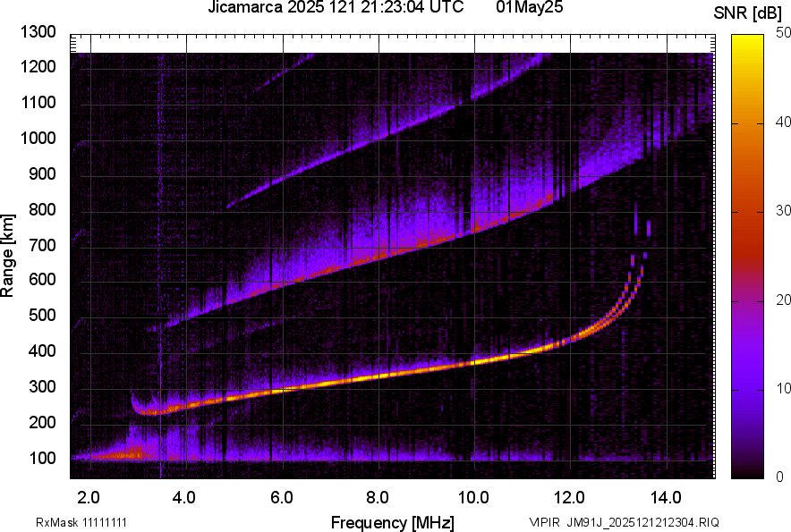Click range tick label '1200'
Viewport: 791px width, 532px height.
pyautogui.click(x=38, y=66)
